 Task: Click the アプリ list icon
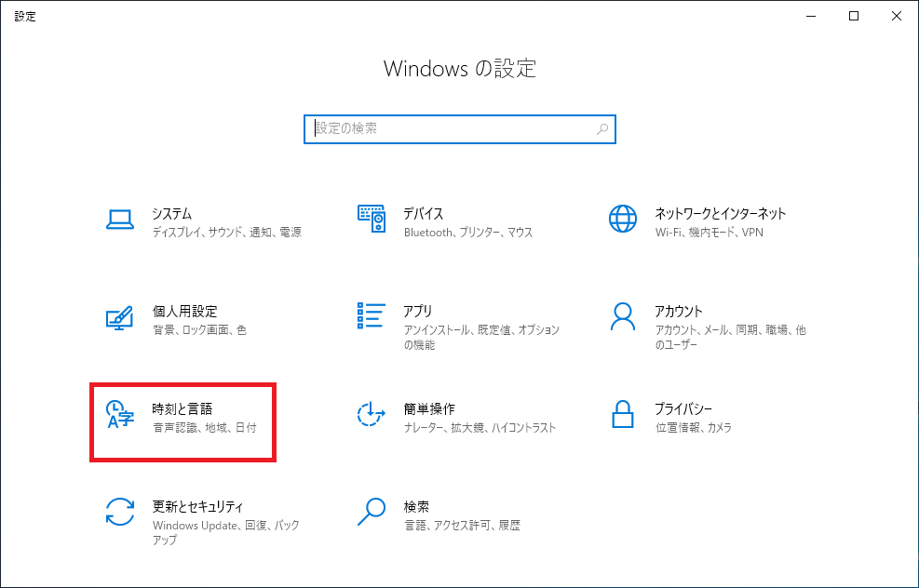click(372, 315)
